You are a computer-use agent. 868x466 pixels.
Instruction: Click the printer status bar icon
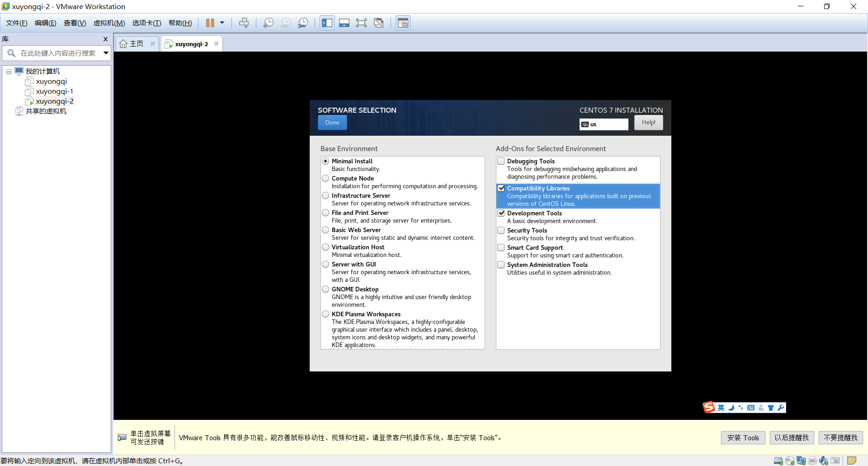pyautogui.click(x=812, y=461)
